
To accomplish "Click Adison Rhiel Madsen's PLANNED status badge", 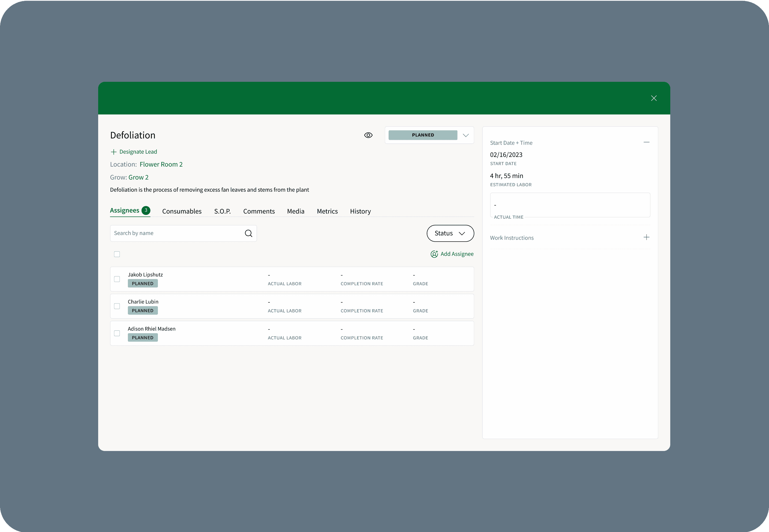I will click(143, 337).
